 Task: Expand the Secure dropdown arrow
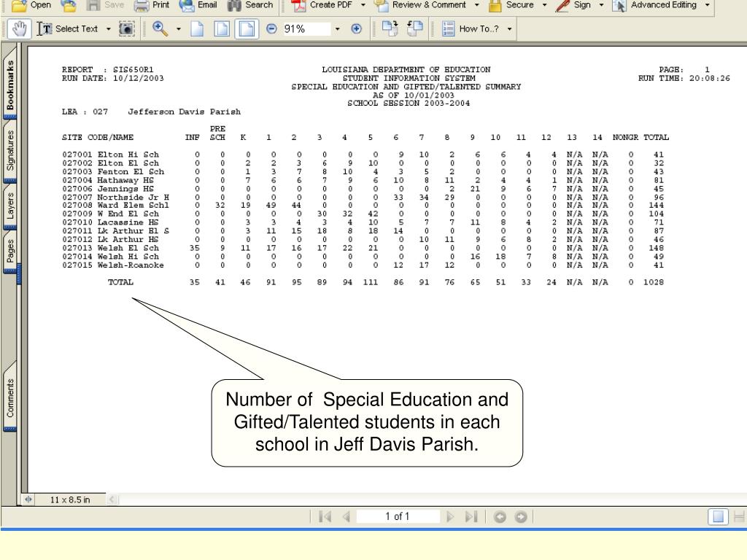[x=544, y=5]
